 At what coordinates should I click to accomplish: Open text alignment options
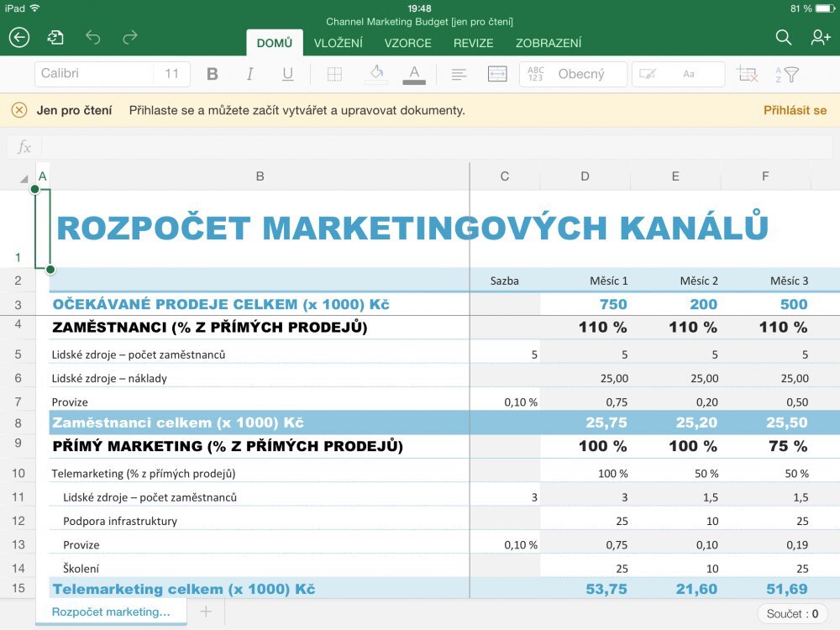[x=459, y=74]
